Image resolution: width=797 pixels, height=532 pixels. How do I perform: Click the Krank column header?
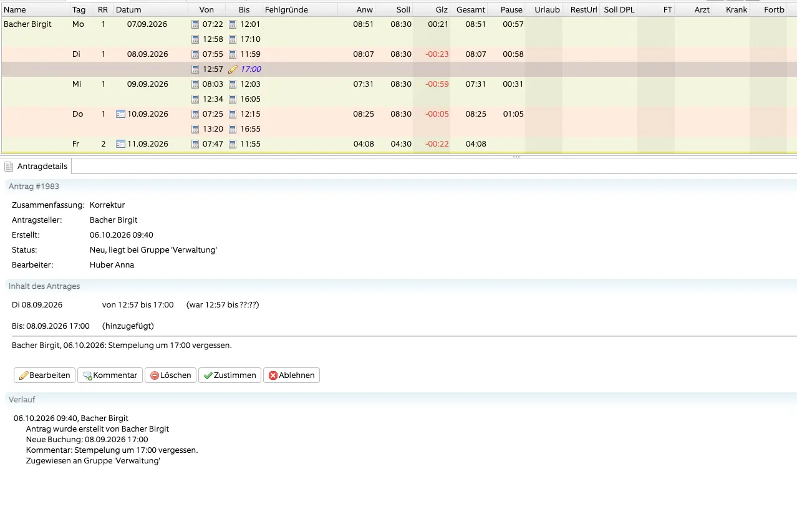click(x=730, y=10)
